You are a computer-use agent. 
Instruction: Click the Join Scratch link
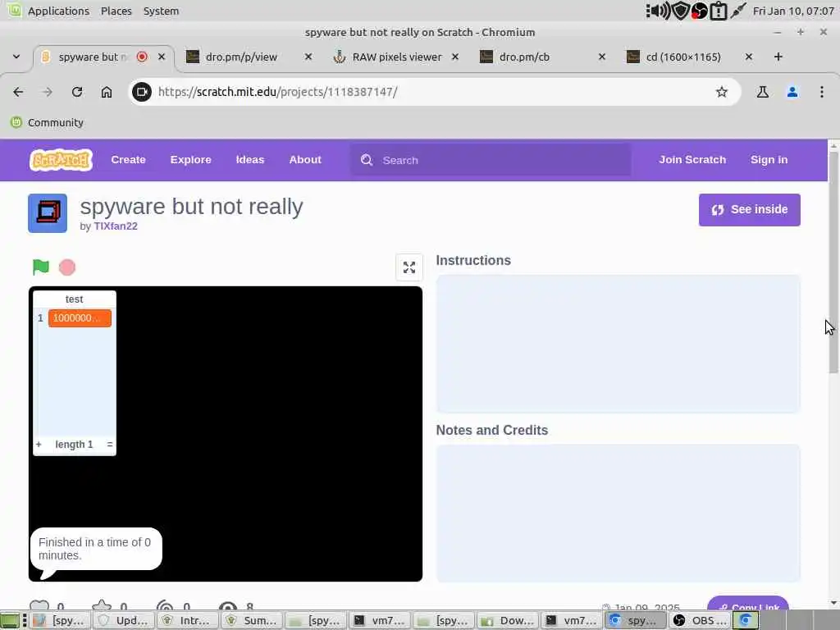click(692, 160)
